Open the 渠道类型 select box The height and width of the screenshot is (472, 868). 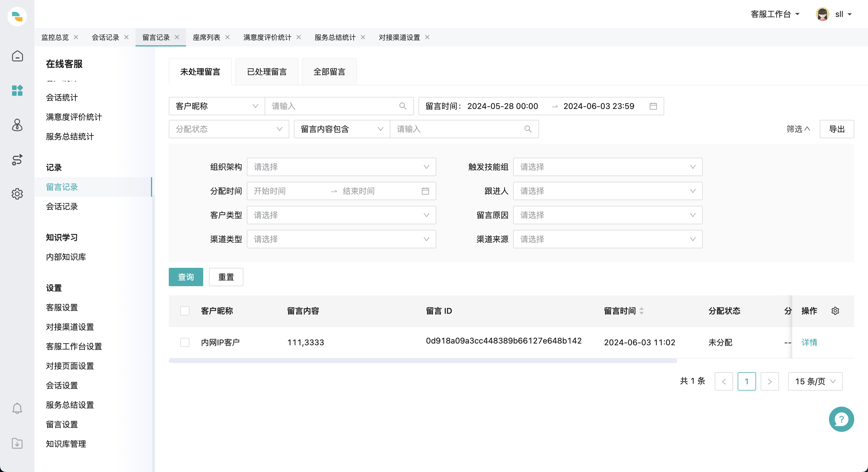tap(341, 239)
